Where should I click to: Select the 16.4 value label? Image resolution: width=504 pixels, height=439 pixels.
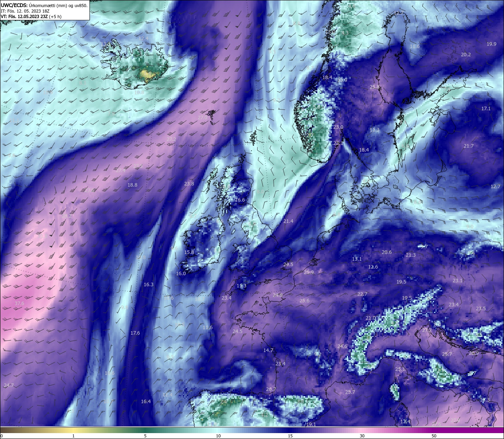(x=146, y=401)
